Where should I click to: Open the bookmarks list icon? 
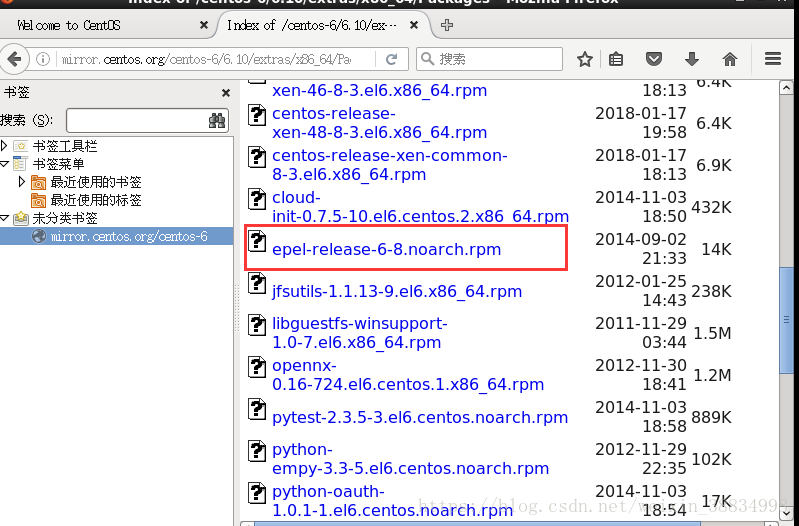[x=616, y=59]
